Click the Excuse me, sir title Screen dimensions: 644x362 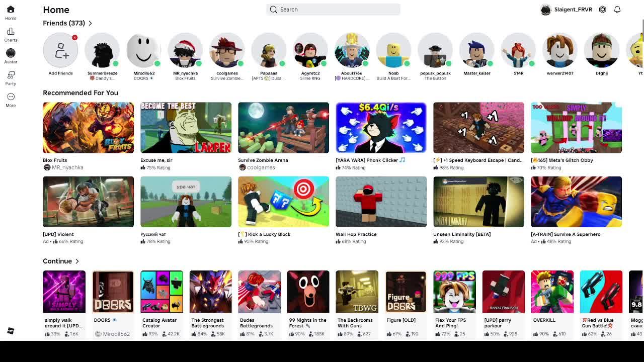coord(156,160)
